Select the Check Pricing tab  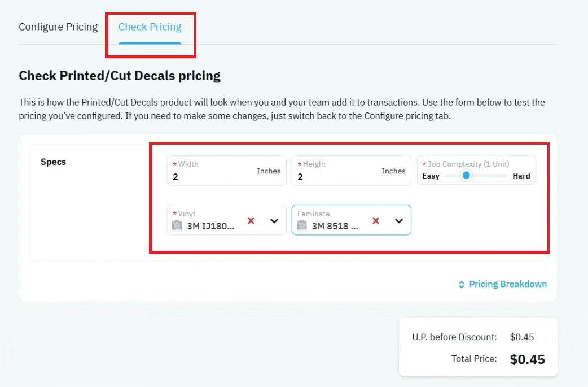coord(150,27)
